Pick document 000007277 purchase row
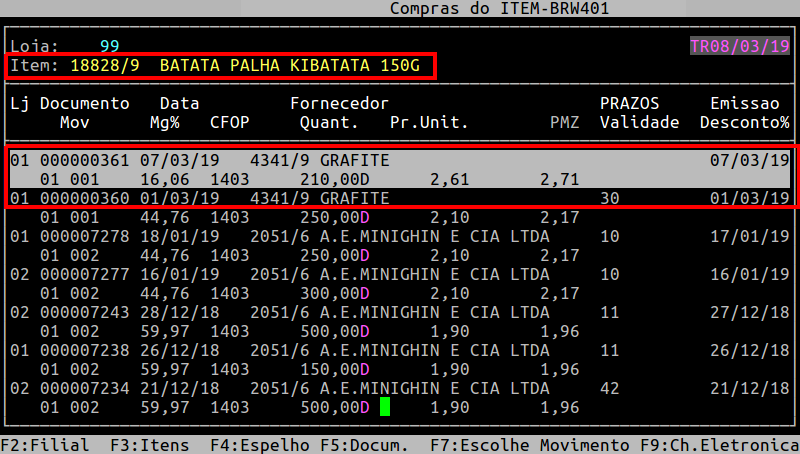The height and width of the screenshot is (454, 800). point(84,274)
